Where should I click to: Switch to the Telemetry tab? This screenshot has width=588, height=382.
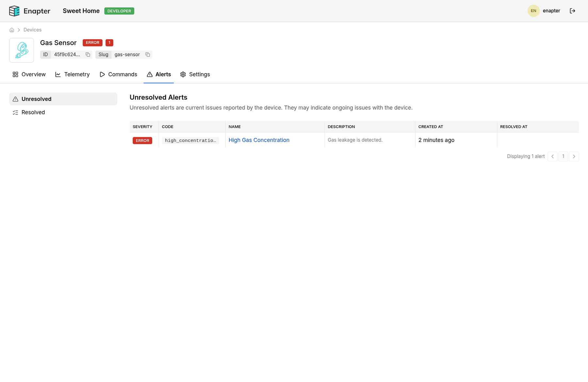(x=72, y=74)
